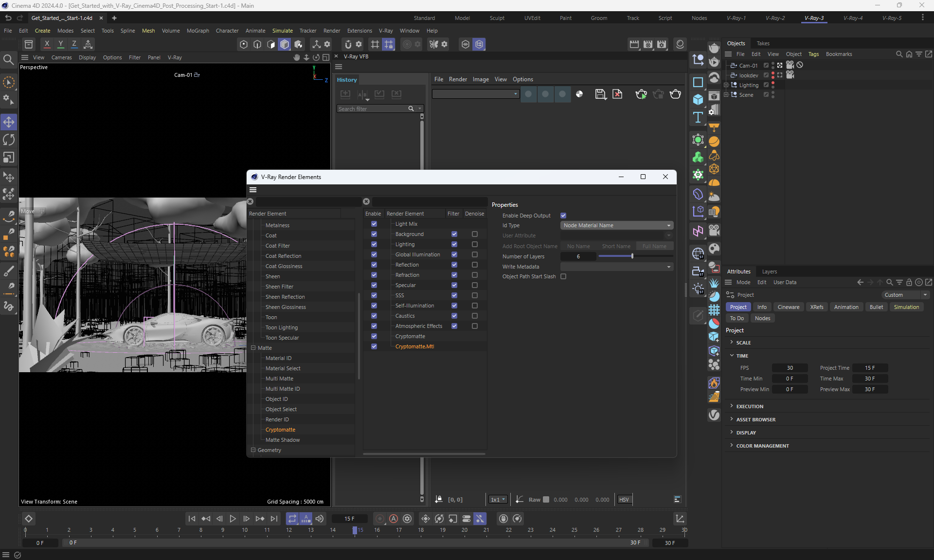Click the Save image icon in VFB
This screenshot has width=934, height=560.
600,94
